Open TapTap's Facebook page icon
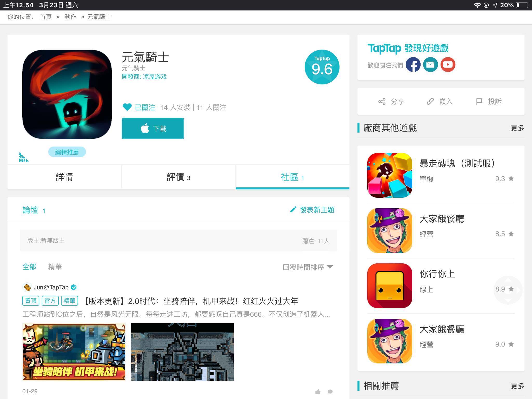Viewport: 532px width, 399px height. (413, 65)
